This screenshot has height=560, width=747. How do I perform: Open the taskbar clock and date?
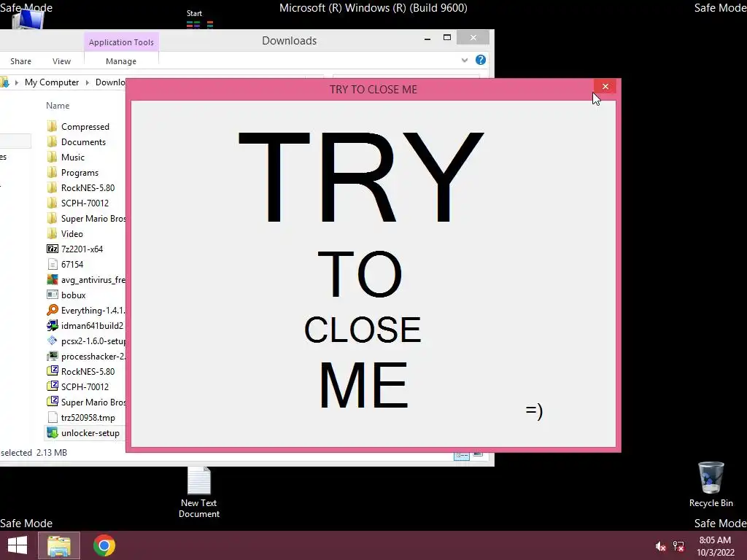coord(715,546)
